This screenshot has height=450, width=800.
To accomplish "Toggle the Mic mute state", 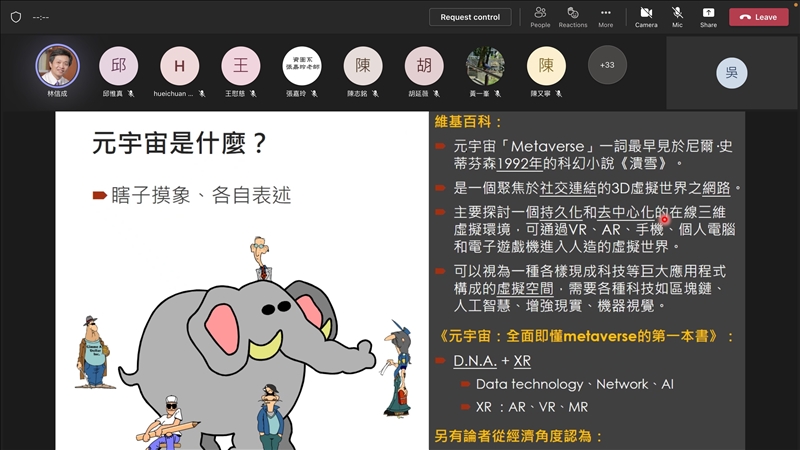I will 677,16.
